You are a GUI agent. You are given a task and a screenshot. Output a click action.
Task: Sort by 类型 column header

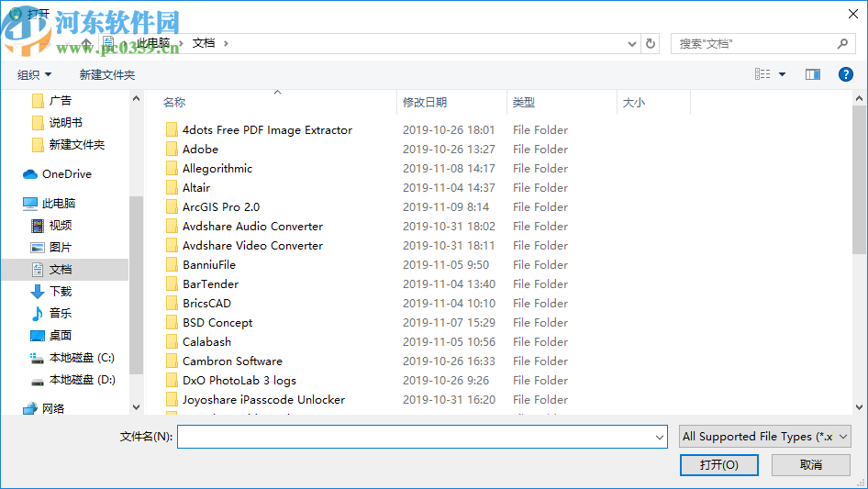coord(524,103)
